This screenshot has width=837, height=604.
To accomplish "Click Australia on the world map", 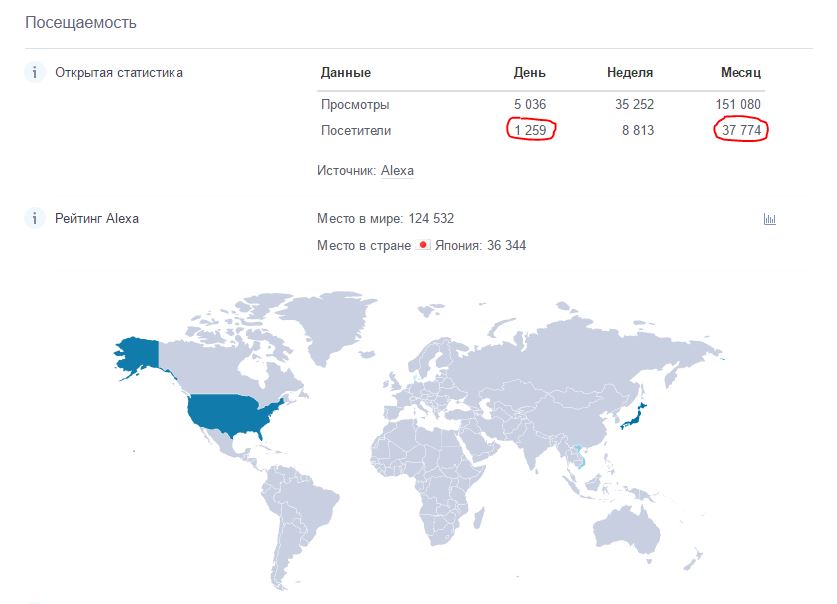I will [627, 528].
